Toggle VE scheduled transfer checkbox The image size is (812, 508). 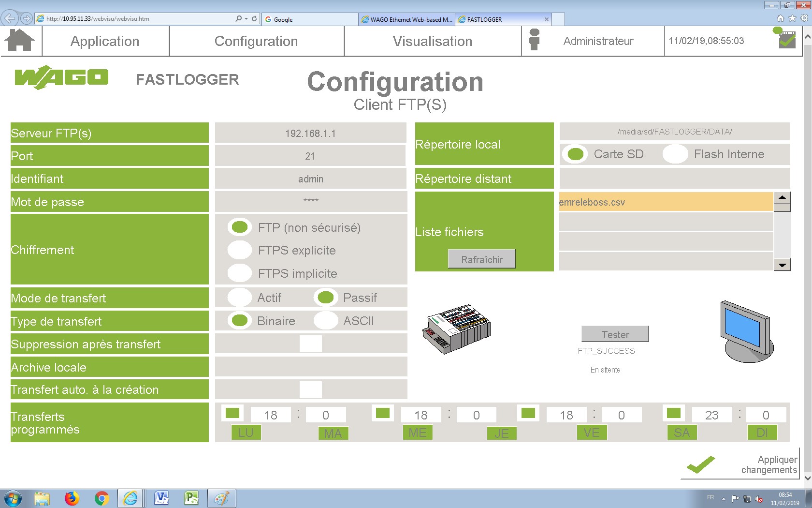(x=528, y=413)
